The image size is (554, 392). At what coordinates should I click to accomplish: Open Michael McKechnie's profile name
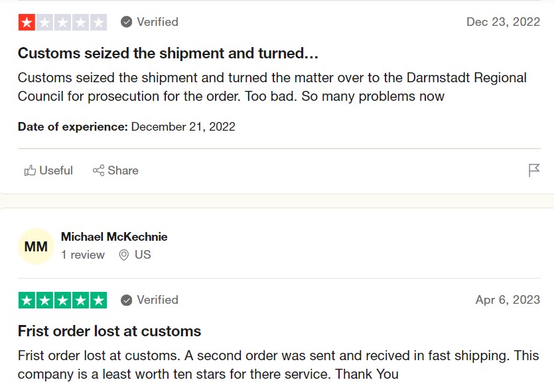point(114,237)
